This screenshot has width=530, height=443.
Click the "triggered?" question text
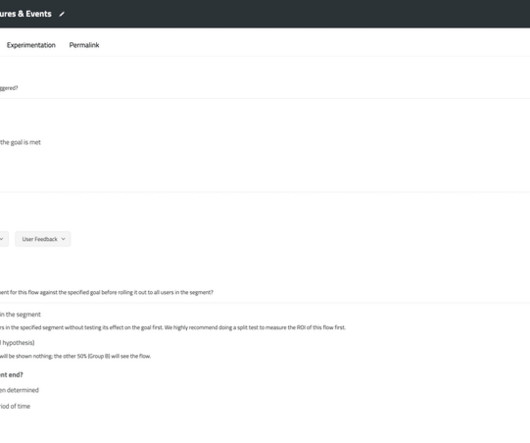[x=9, y=88]
